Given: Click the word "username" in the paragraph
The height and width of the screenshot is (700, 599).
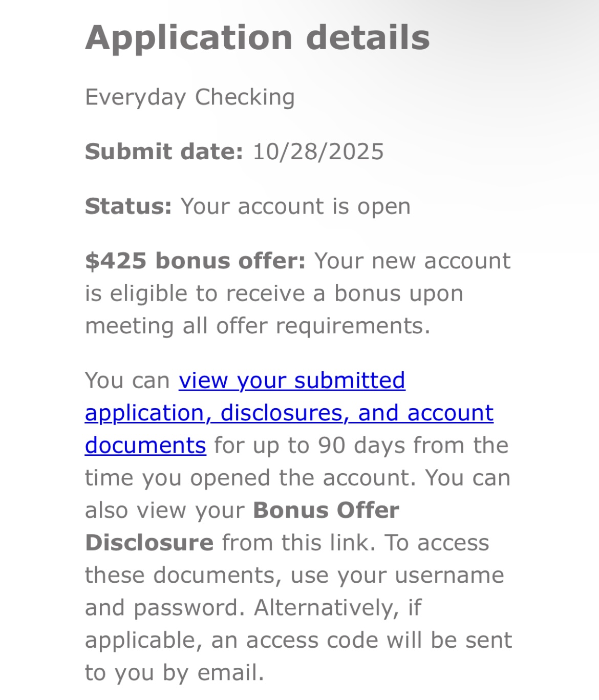Looking at the screenshot, I should (449, 576).
